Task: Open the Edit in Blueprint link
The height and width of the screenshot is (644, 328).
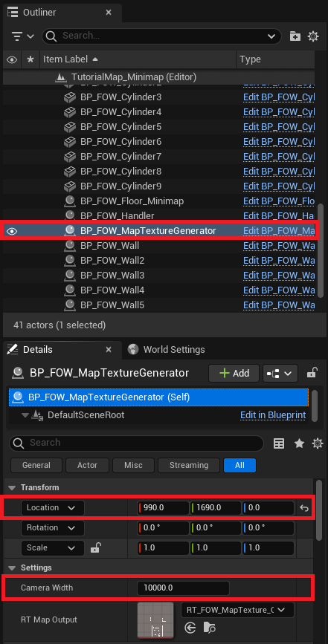Action: point(273,414)
